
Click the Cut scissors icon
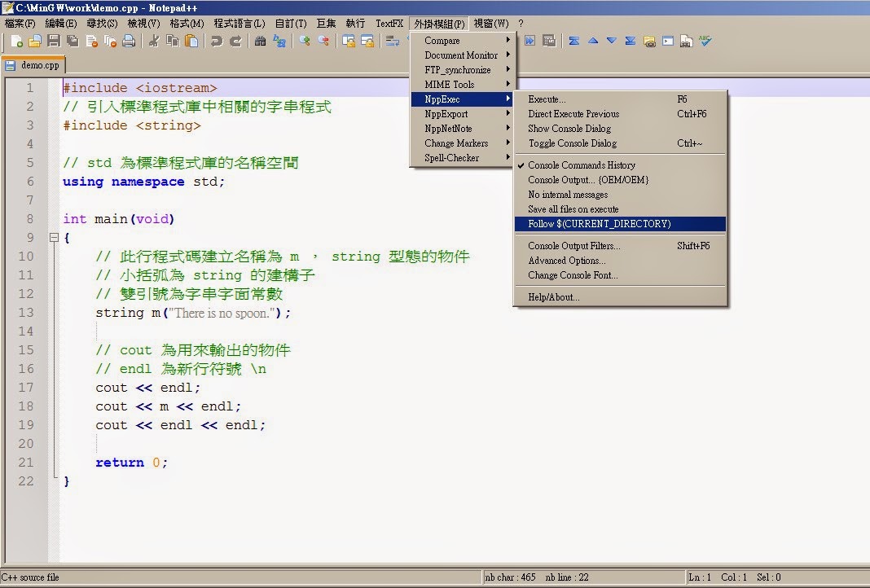pos(154,41)
